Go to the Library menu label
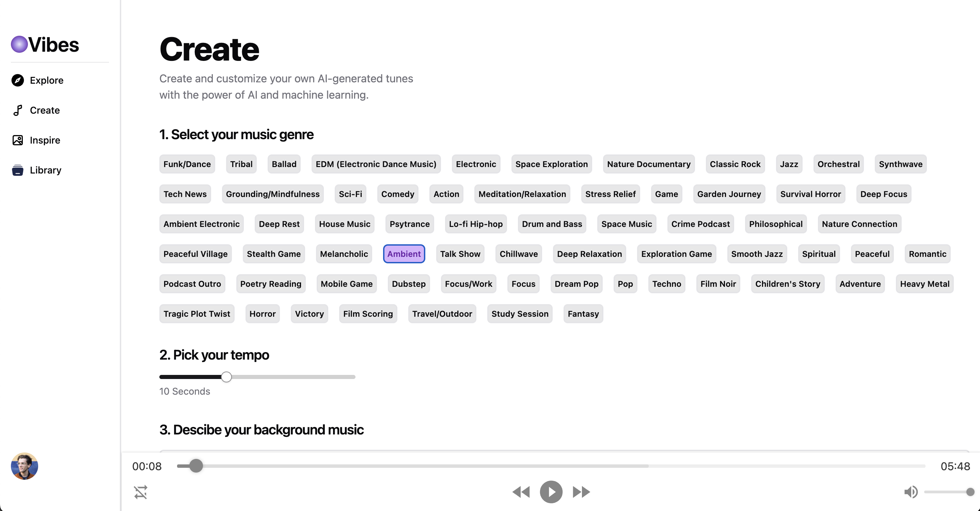980x511 pixels. [46, 170]
